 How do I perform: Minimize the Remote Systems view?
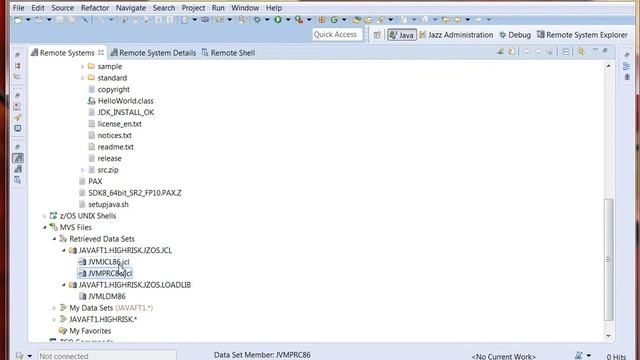[605, 50]
